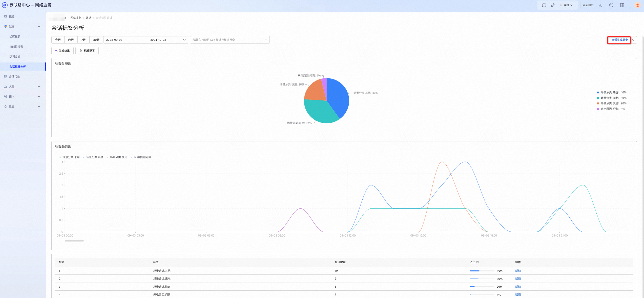Click the 生成结果 button
The width and height of the screenshot is (644, 298).
pos(63,51)
